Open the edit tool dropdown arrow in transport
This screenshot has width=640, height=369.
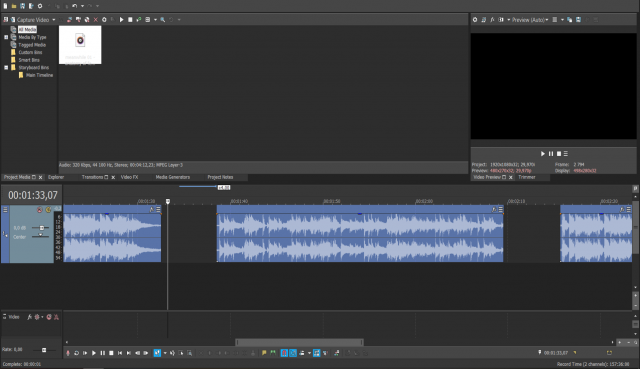coord(165,353)
